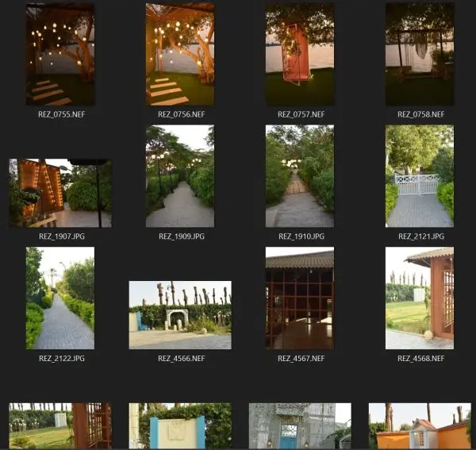Choose the REZ_1909.JPG pathway photo
476x450 pixels.
point(180,176)
